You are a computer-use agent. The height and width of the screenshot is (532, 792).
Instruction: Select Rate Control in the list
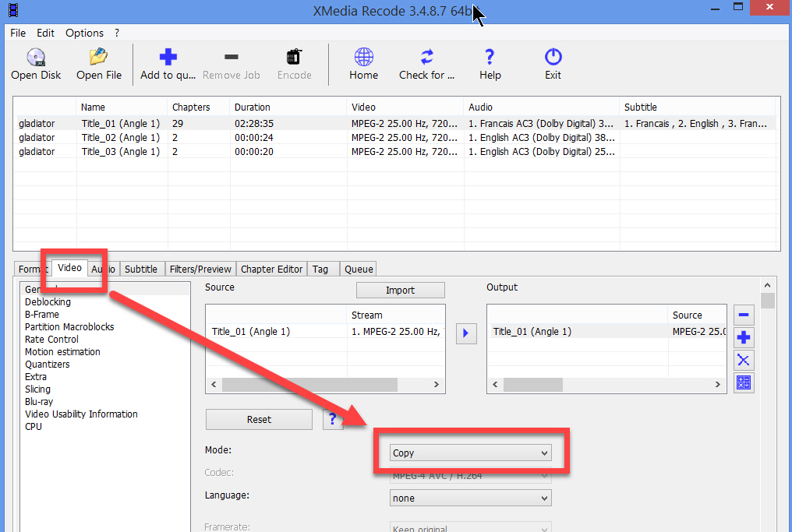51,339
